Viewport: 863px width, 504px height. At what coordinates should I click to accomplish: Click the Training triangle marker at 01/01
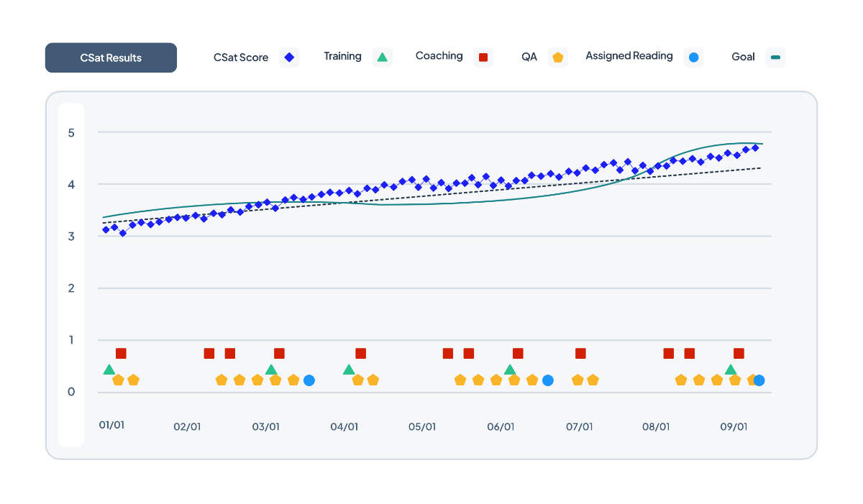tap(109, 370)
